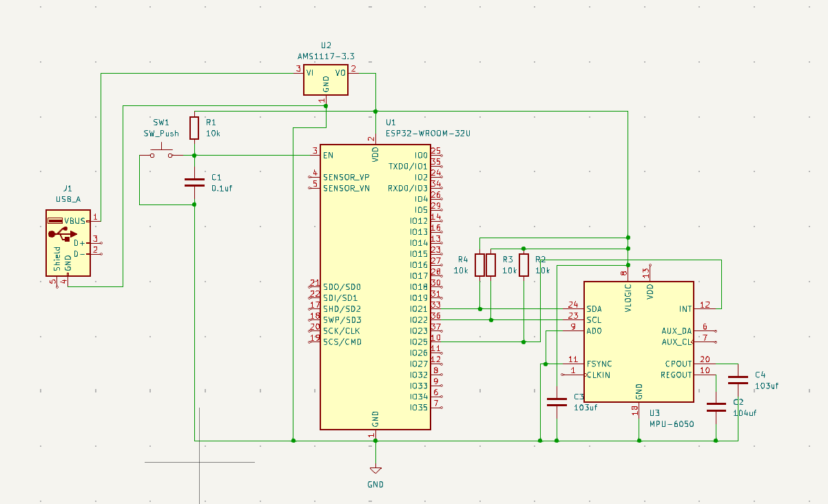Click the VLOGIC pin label
Screen dimensions: 828x504
pos(628,299)
